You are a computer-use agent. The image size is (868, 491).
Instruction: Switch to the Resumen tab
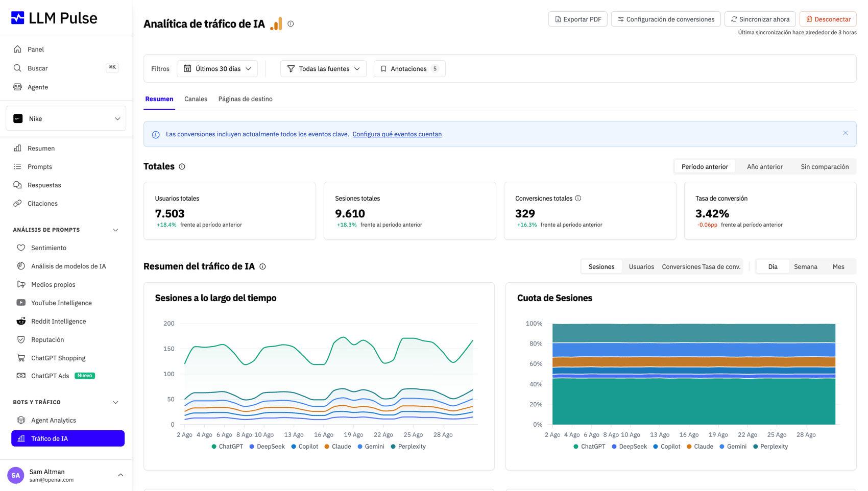click(x=159, y=99)
